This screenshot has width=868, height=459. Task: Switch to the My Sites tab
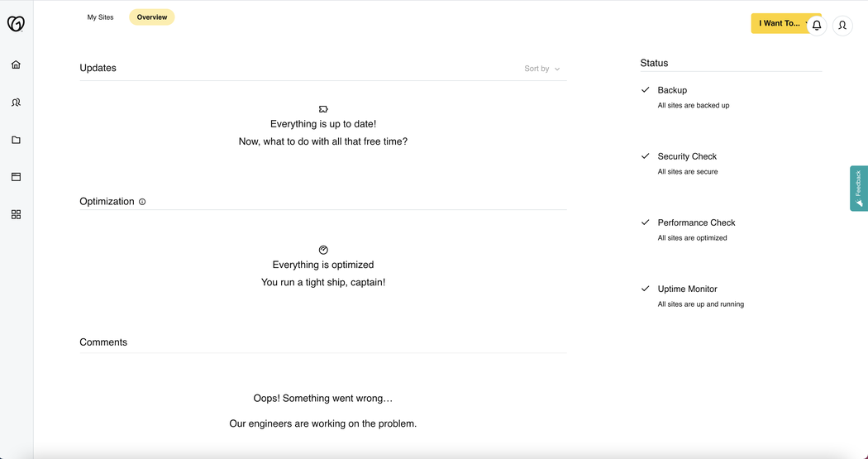100,17
